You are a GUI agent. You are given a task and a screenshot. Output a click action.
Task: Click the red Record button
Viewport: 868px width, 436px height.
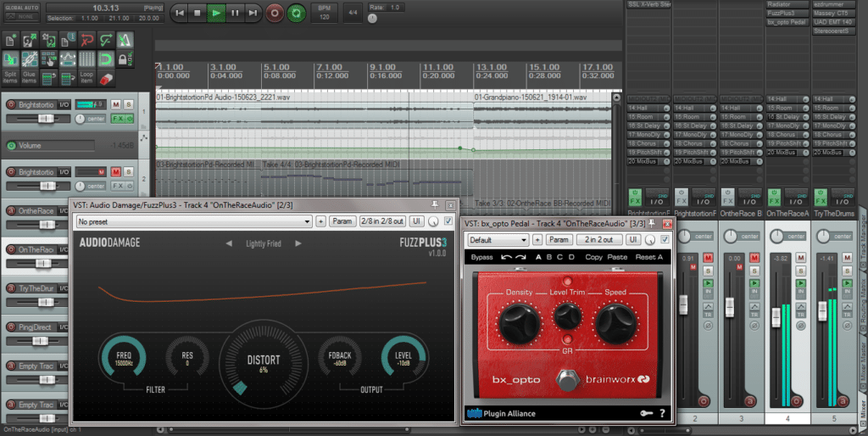pyautogui.click(x=275, y=14)
